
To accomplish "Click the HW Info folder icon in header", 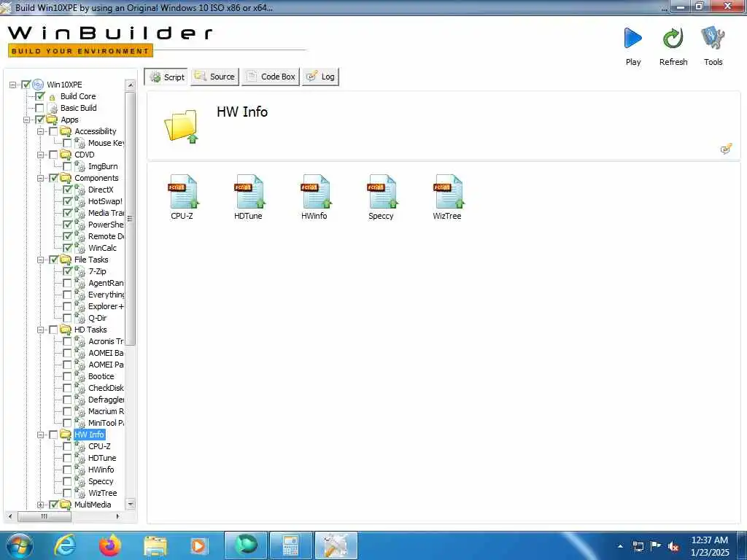I will coord(182,126).
